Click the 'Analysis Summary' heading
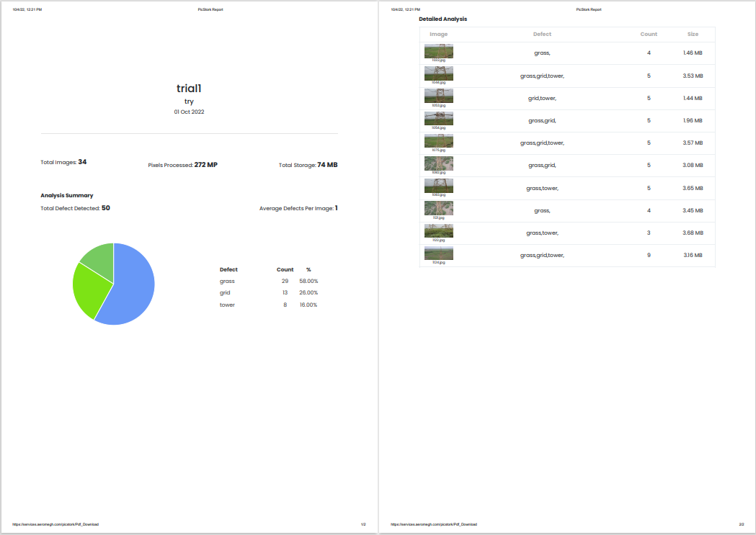 click(67, 195)
